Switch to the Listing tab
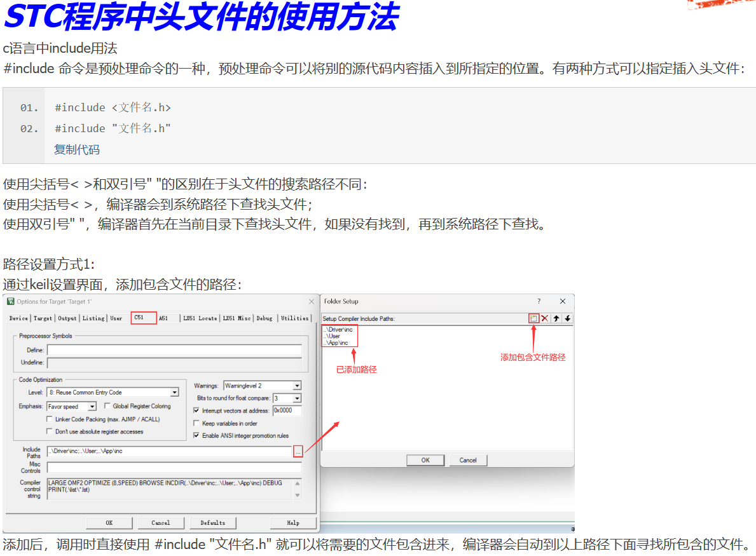The image size is (756, 556). pos(93,318)
